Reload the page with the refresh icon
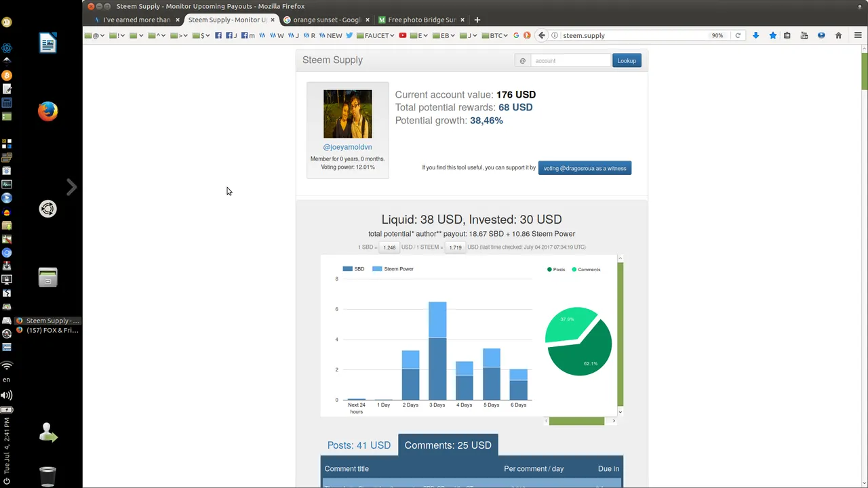 pos(738,35)
